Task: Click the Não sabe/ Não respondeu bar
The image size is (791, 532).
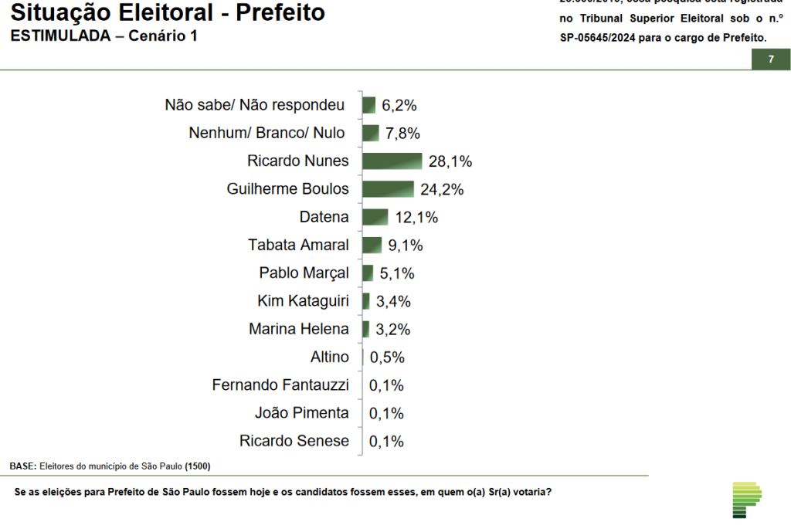Action: click(x=368, y=105)
